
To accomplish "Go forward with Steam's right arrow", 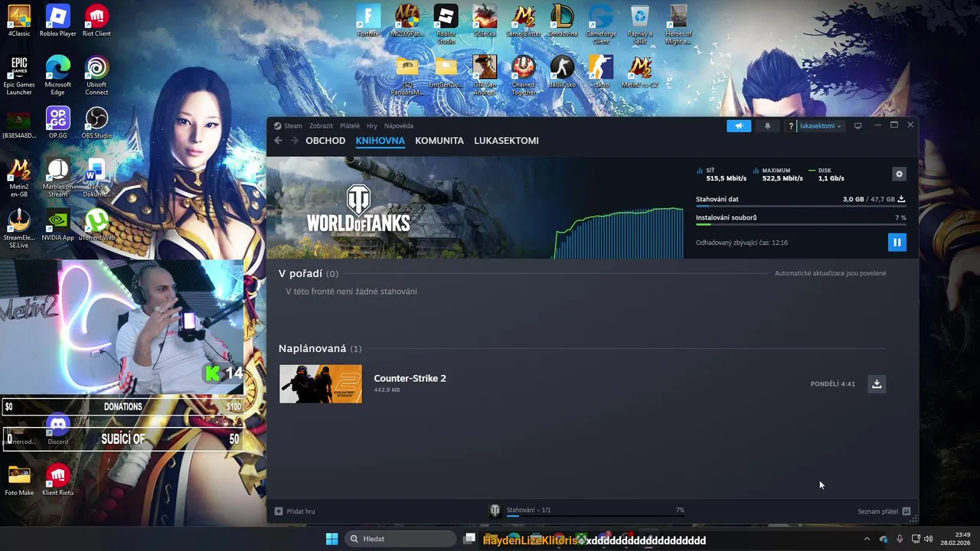I will point(294,140).
